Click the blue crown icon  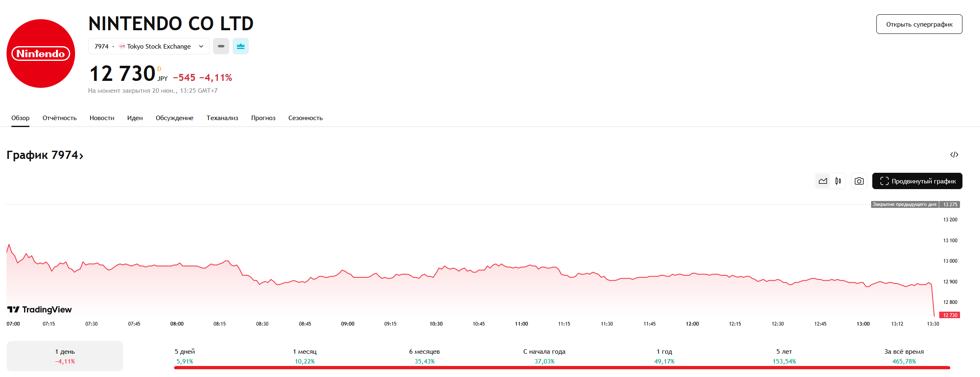(241, 46)
